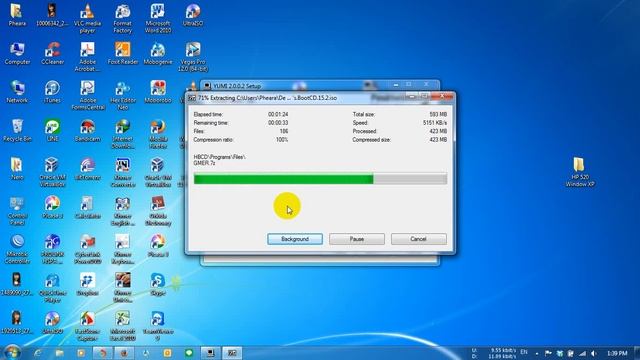Open Internet Explorer from the taskbar
640x360 pixels.
tap(38, 353)
